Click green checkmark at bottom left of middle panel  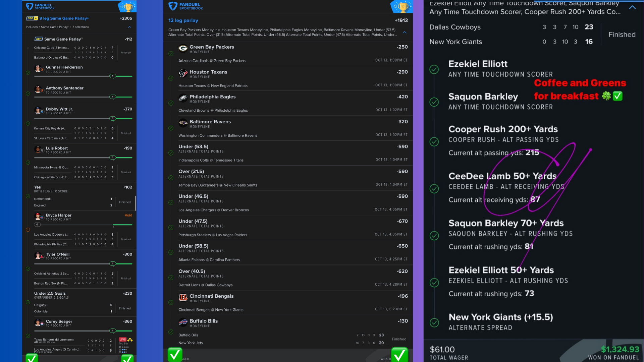coord(175,355)
